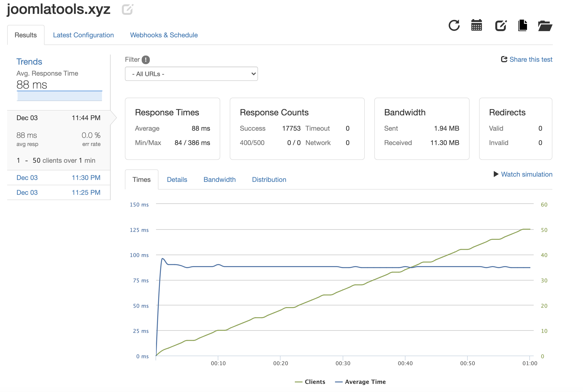Click the refresh rerun test icon
Viewport: 583px width, 392px height.
pos(454,25)
